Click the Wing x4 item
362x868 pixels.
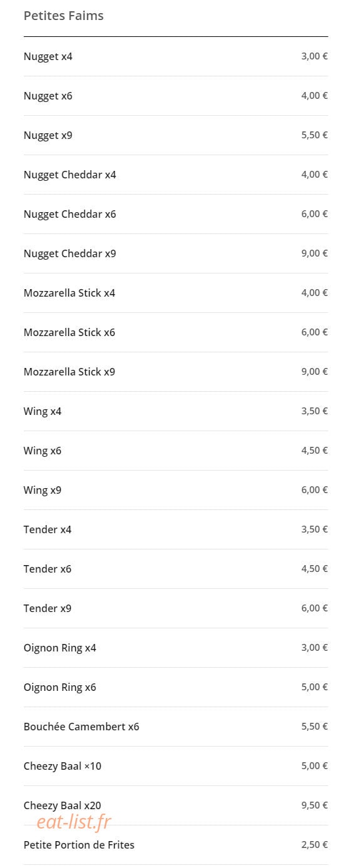coord(175,411)
